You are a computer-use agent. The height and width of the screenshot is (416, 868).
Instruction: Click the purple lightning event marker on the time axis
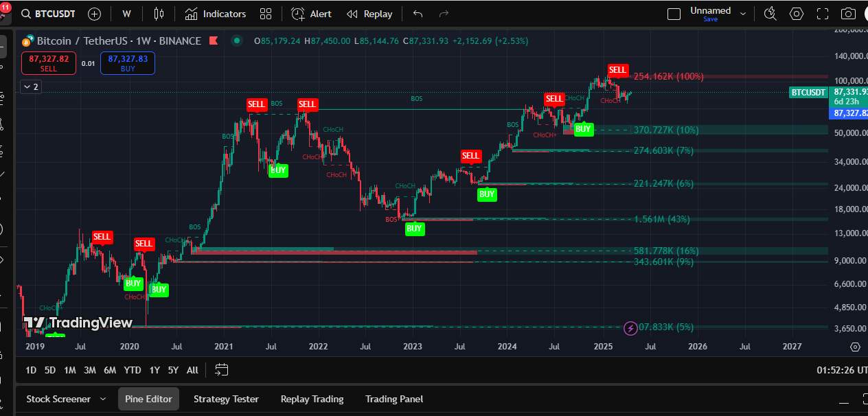pos(630,329)
